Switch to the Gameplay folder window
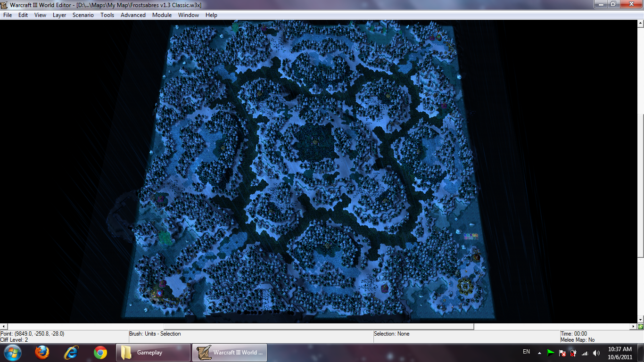This screenshot has height=362, width=644. [x=153, y=353]
